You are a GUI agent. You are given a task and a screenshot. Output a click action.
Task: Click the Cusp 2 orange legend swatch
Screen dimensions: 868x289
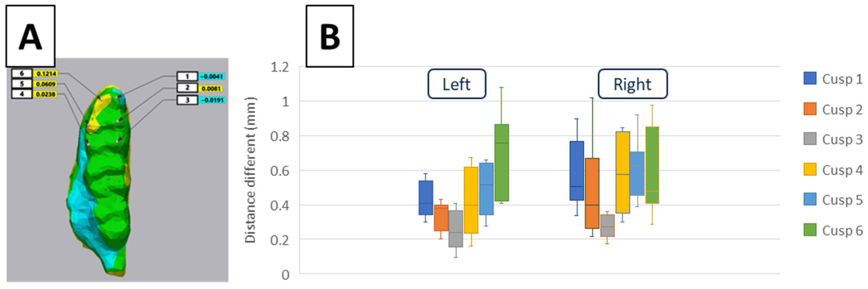(x=810, y=109)
